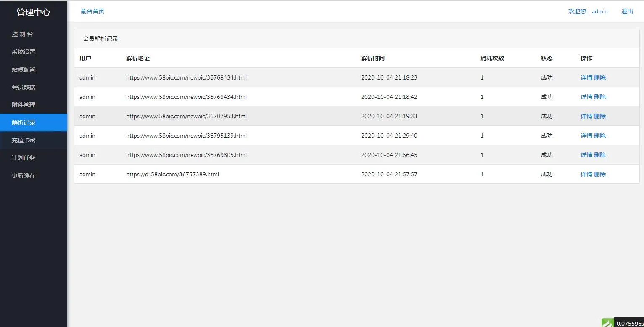Open 充值卡密 in the sidebar

click(24, 140)
